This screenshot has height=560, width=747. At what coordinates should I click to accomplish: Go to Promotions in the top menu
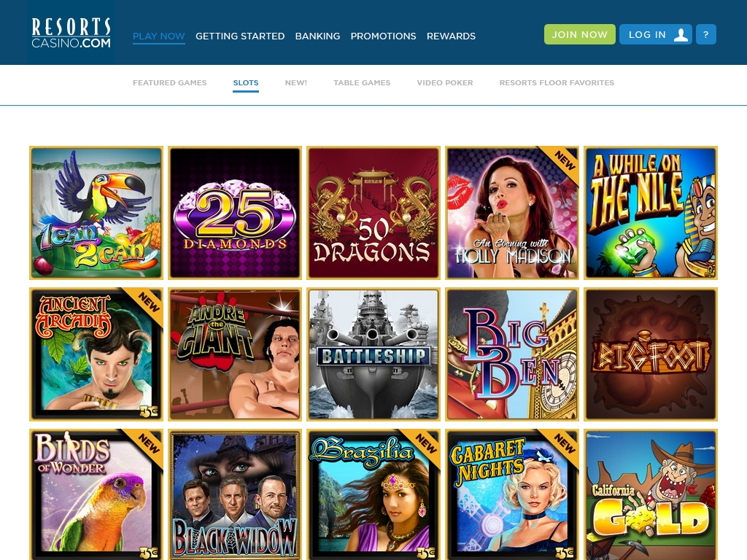[384, 36]
